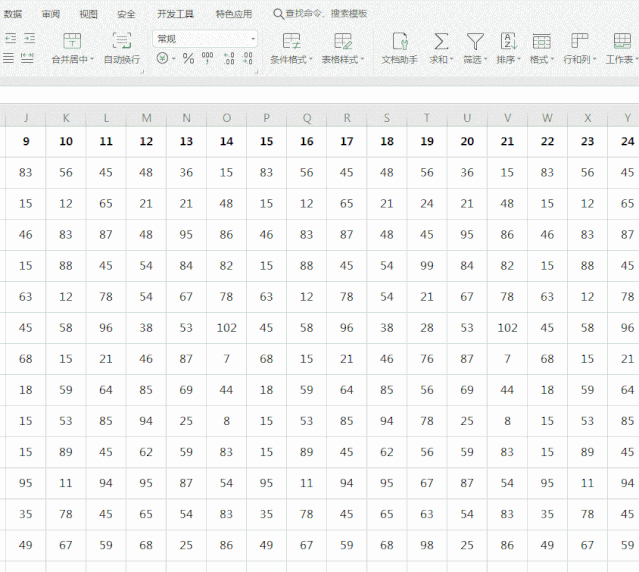
Task: Expand 行和列 dropdown arrow
Action: 594,59
